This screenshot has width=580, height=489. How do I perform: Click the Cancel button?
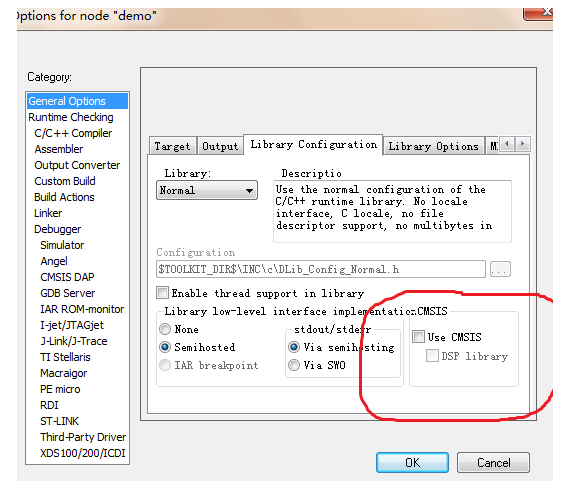[x=493, y=462]
